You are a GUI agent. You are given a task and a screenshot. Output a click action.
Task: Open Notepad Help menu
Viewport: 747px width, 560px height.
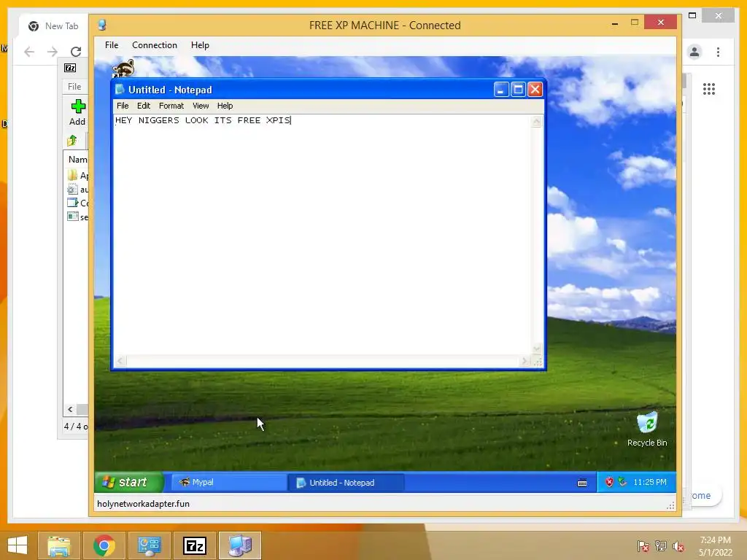coord(225,106)
